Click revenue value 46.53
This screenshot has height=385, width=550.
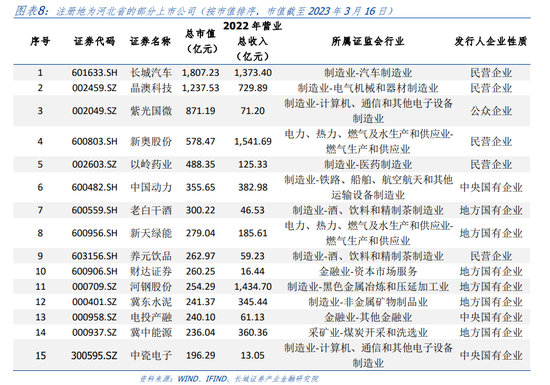[253, 210]
